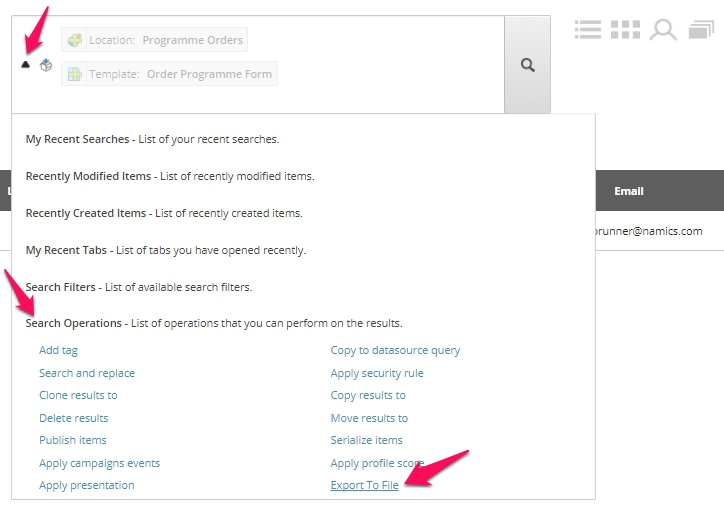Choose Search and replace operation
The height and width of the screenshot is (525, 724).
(87, 373)
